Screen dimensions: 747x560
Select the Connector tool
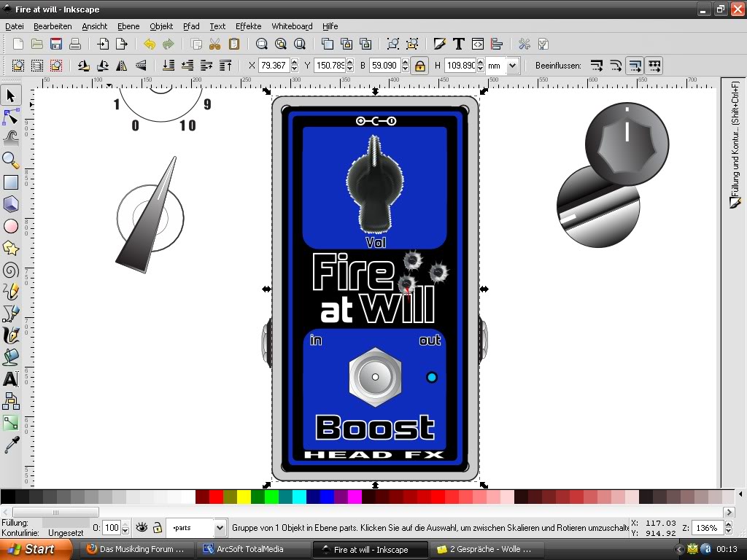10,401
